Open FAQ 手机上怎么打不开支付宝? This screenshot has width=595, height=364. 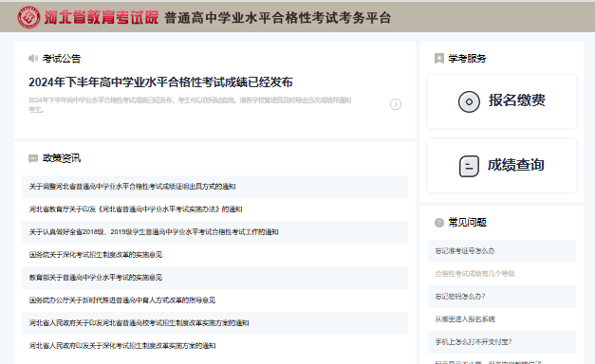click(502, 342)
